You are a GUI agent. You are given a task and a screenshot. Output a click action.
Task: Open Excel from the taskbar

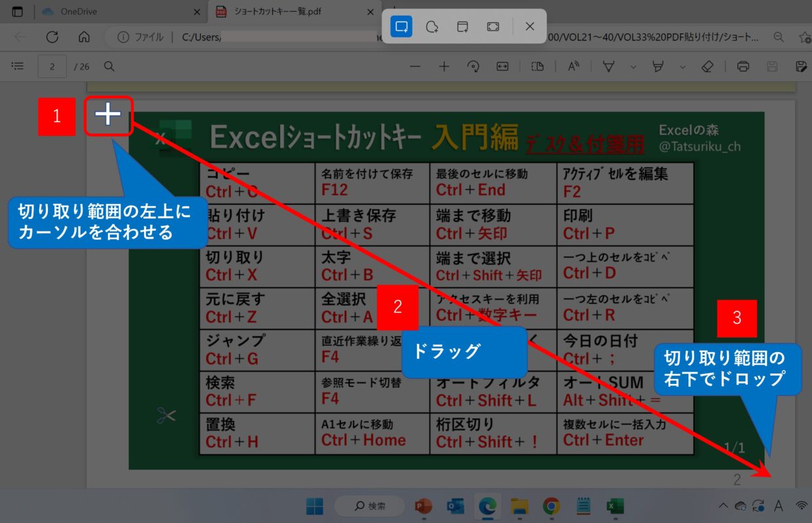[614, 506]
